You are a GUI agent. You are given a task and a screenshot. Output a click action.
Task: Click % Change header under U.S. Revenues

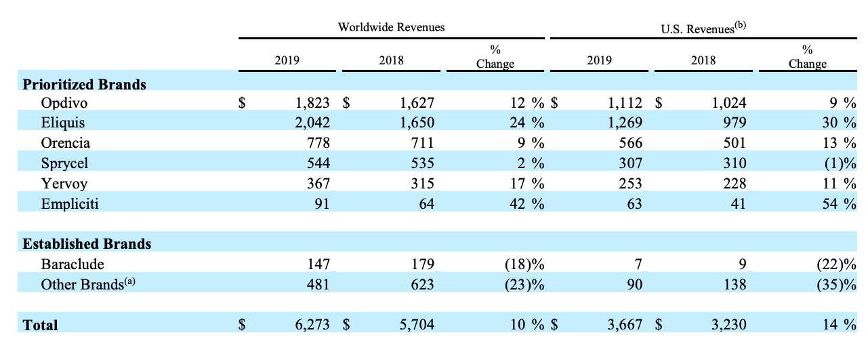808,57
